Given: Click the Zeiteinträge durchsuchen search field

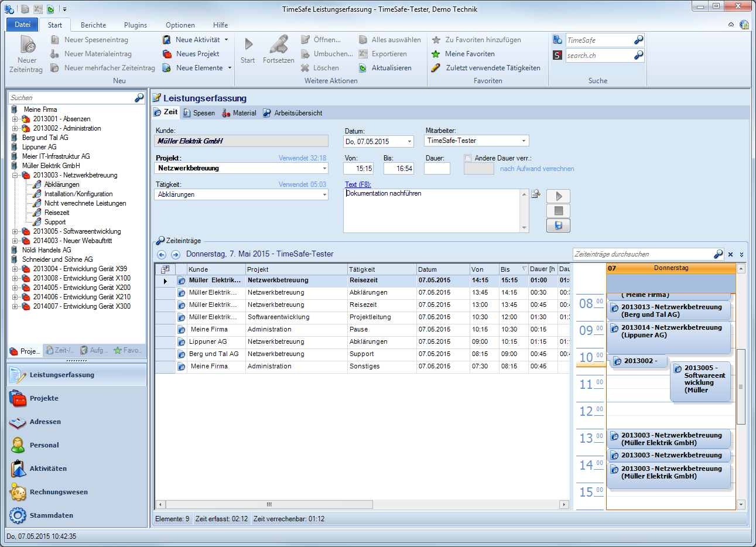Looking at the screenshot, I should click(x=642, y=254).
